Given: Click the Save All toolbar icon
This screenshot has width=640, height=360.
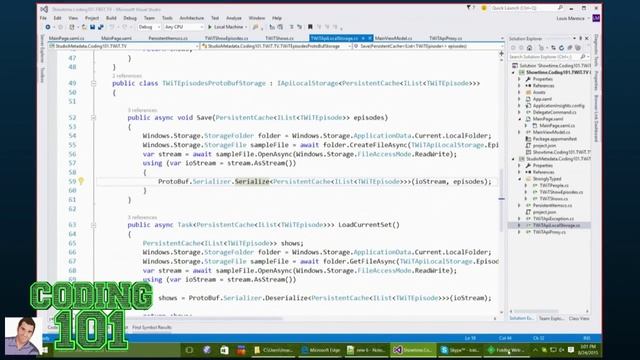Looking at the screenshot, I should pyautogui.click(x=100, y=27).
